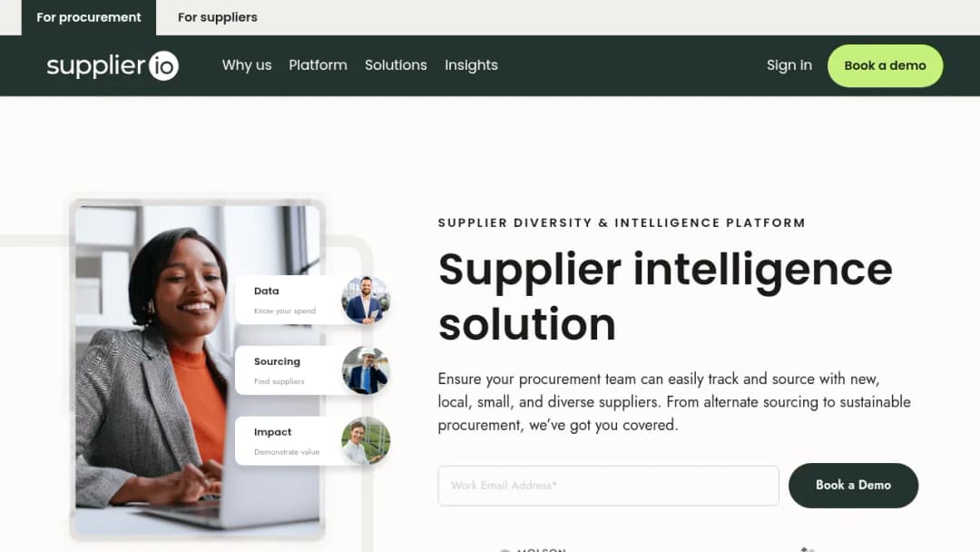Select the Data card
Screen dimensions: 980x552
coord(311,301)
